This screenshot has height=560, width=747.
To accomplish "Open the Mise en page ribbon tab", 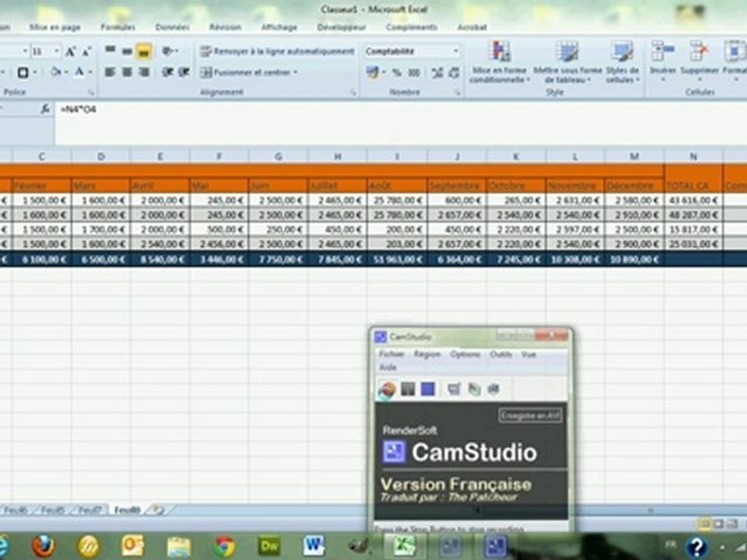I will 54,27.
